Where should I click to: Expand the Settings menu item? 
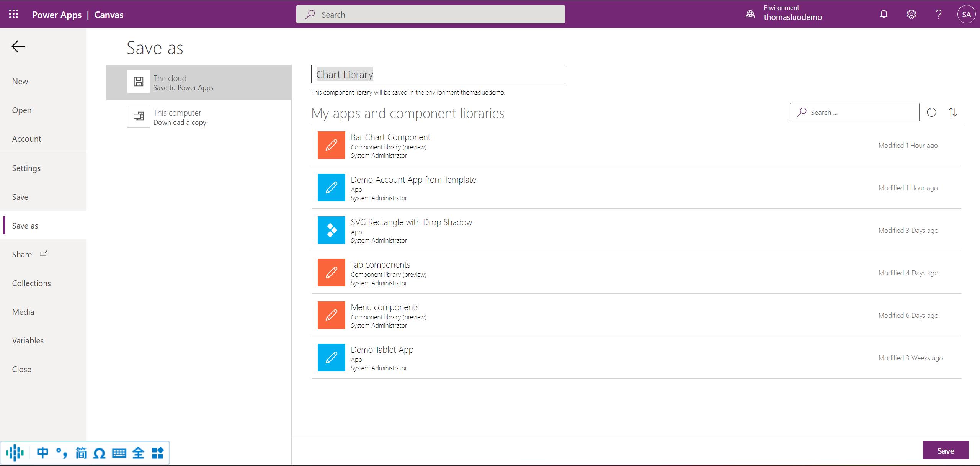(26, 168)
